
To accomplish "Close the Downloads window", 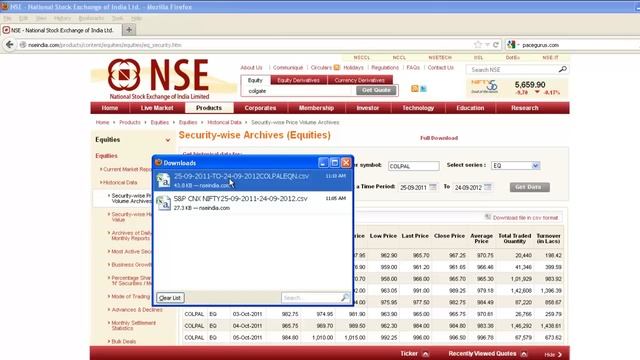I will pos(346,162).
